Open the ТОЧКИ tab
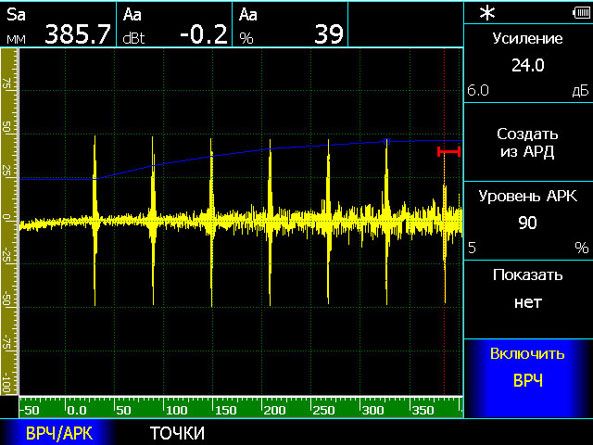This screenshot has height=445, width=593. point(177,433)
